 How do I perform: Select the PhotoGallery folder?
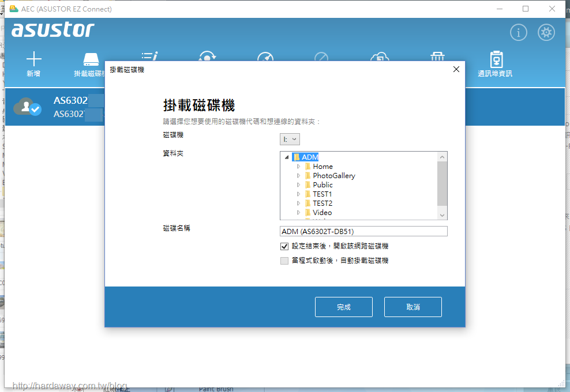pyautogui.click(x=330, y=175)
